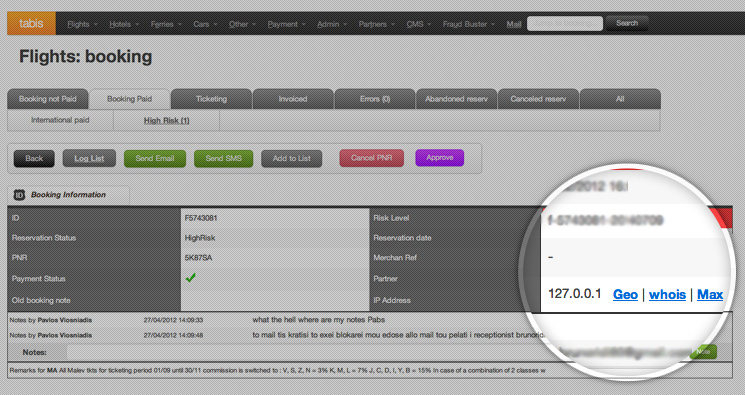745x395 pixels.
Task: Open the Canceled reserv tab
Action: (x=538, y=99)
